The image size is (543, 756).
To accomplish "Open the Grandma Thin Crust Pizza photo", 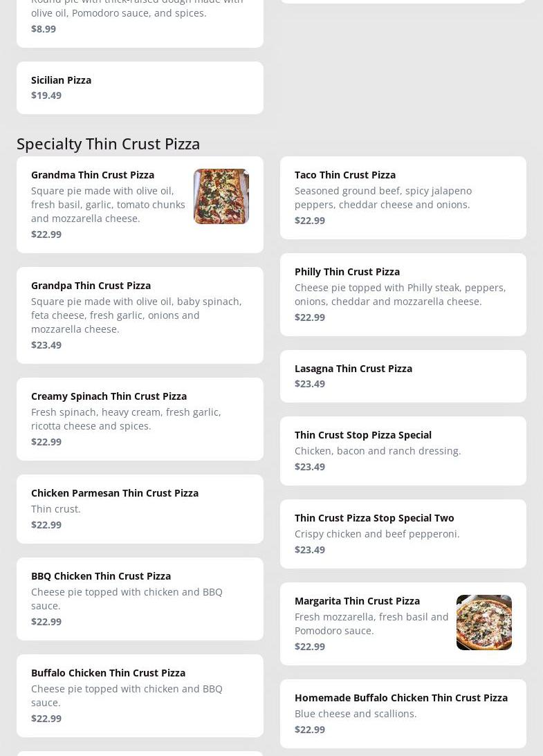I will click(221, 196).
